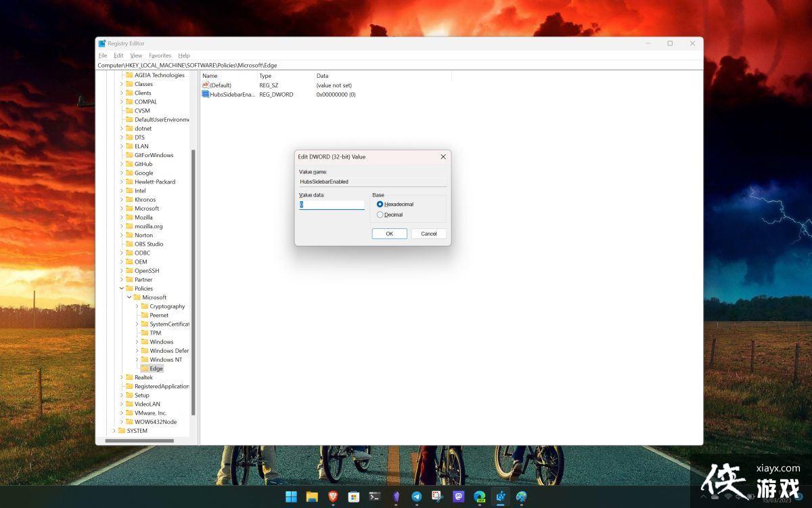Expand the Google registry key
Image resolution: width=812 pixels, height=508 pixels.
point(122,173)
